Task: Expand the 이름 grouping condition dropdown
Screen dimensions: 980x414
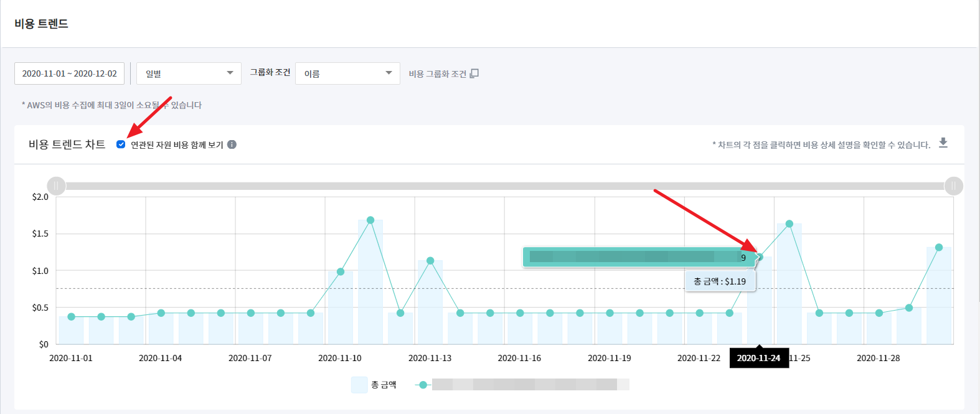Action: pos(347,73)
